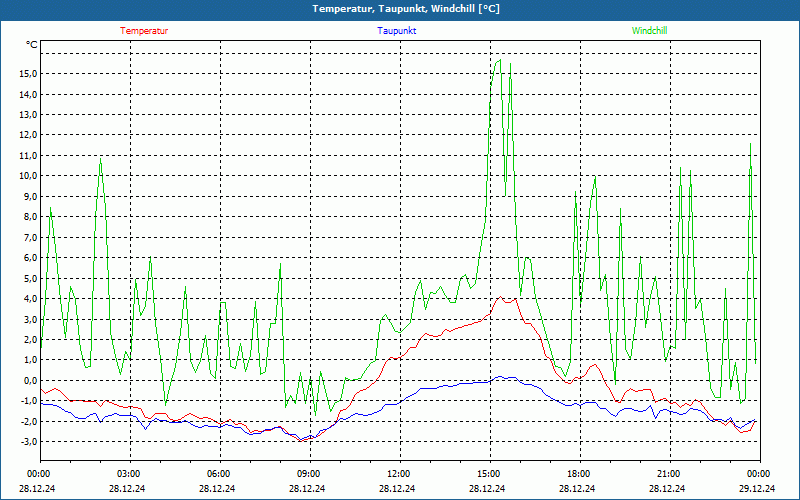Select the blue Taupunkt legend label

[x=397, y=30]
